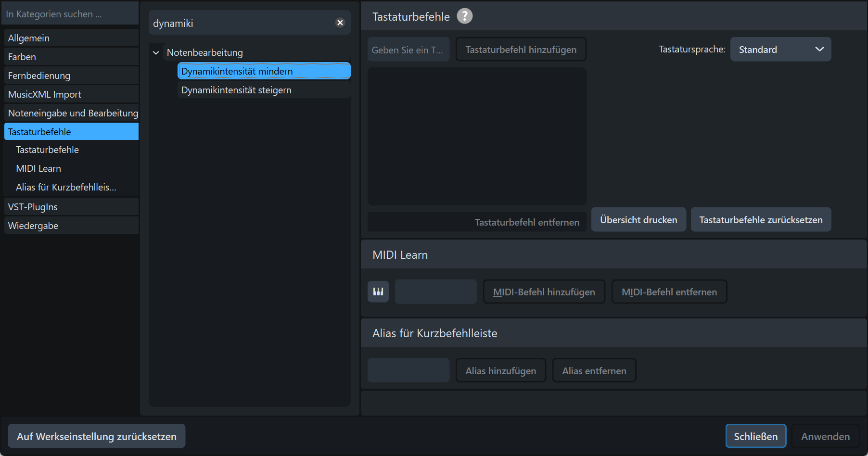This screenshot has height=456, width=868.
Task: Open Noteneingabe und Bearbeitung category
Action: (x=73, y=113)
